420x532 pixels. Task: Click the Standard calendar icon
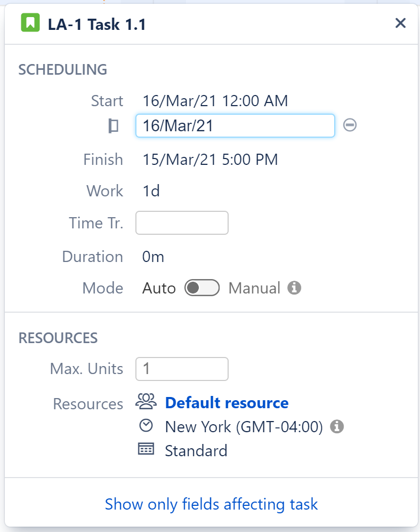click(x=145, y=450)
